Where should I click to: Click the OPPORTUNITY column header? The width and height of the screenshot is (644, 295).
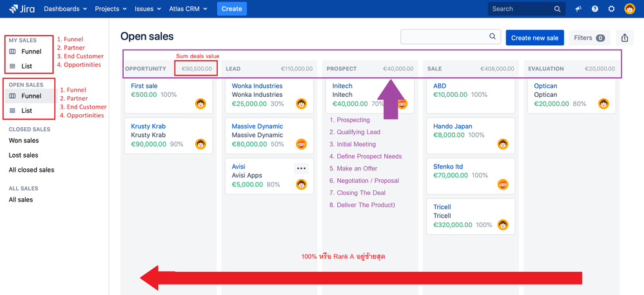pos(146,68)
